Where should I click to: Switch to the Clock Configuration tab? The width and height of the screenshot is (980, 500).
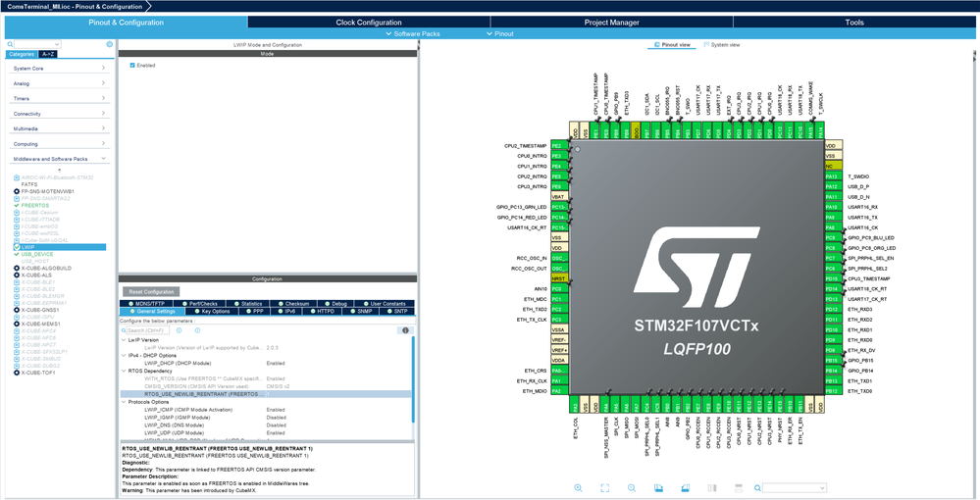pos(368,22)
